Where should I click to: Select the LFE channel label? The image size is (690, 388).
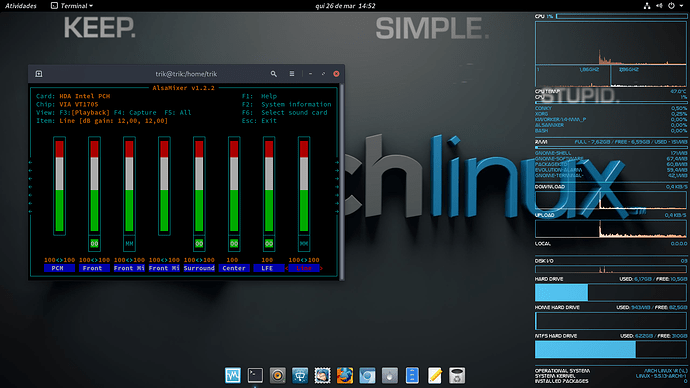click(269, 268)
